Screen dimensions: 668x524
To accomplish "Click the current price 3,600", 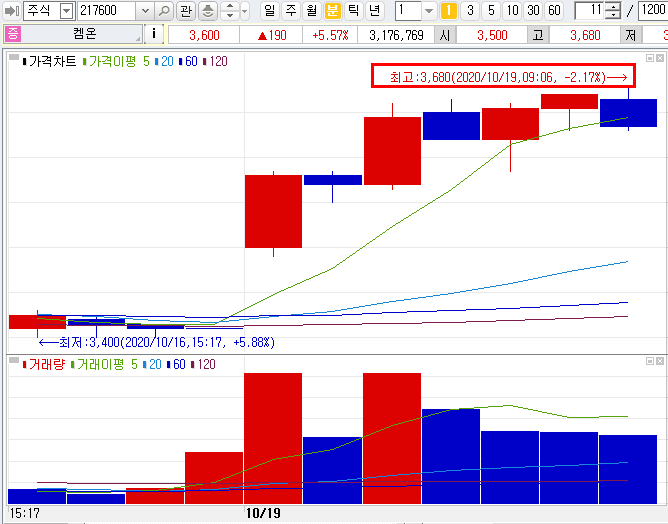I will pos(204,35).
